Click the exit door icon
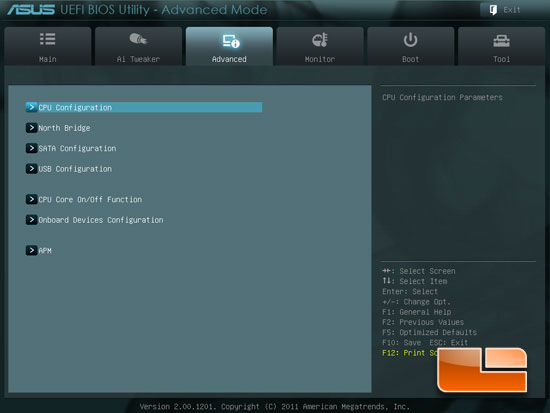This screenshot has width=550, height=413. click(x=493, y=10)
